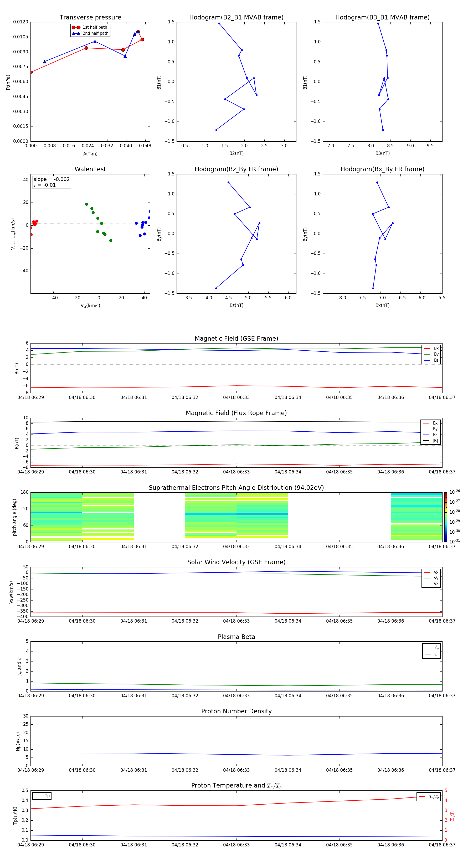Click the Bx entry in GSE legend
Viewport: 473px width, 868px height.
point(431,349)
